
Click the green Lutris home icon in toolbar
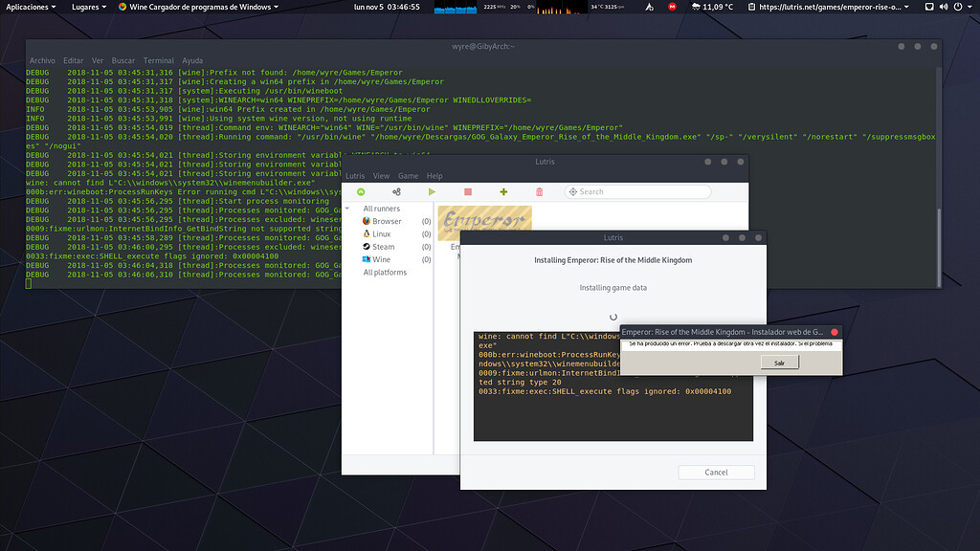click(x=361, y=191)
